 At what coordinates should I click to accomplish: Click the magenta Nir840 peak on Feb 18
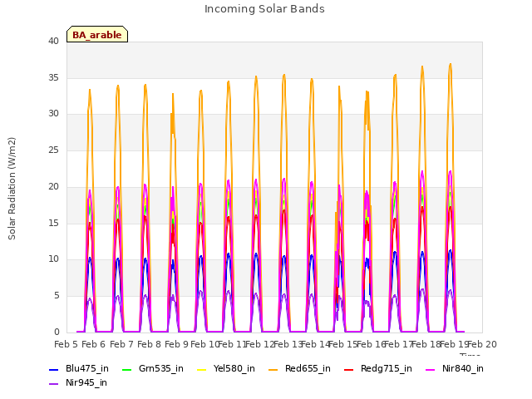(422, 171)
